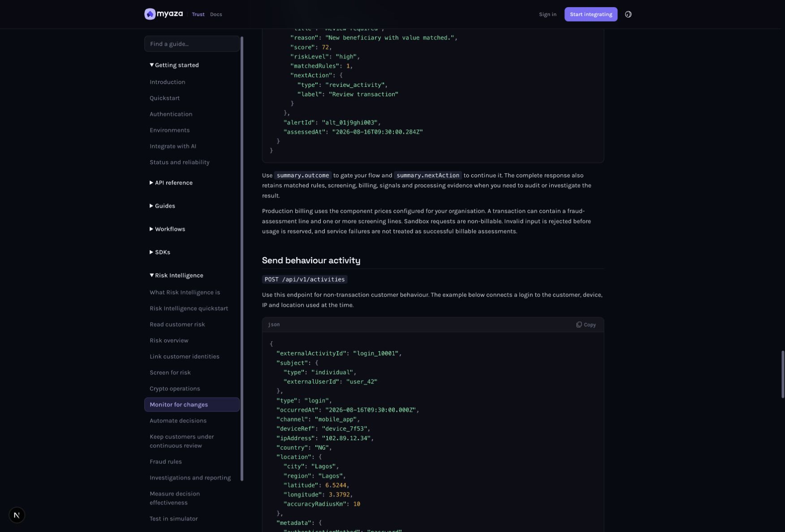The height and width of the screenshot is (532, 785).
Task: Focus the Find a guide search field
Action: point(192,44)
